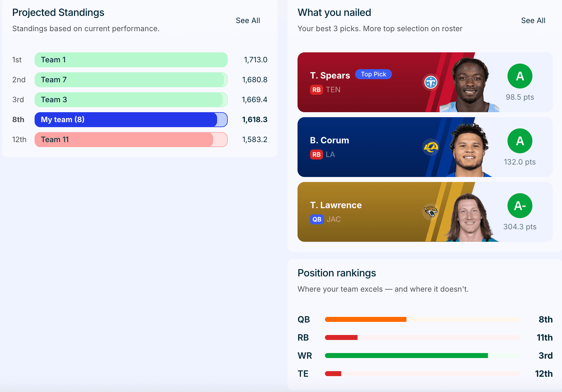Open See All in Projected Standings
The image size is (562, 392).
point(248,21)
